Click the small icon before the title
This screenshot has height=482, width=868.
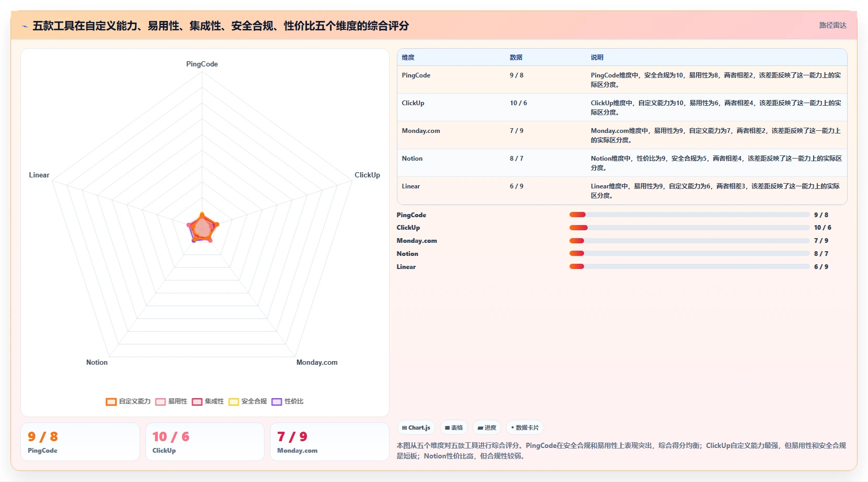[25, 26]
